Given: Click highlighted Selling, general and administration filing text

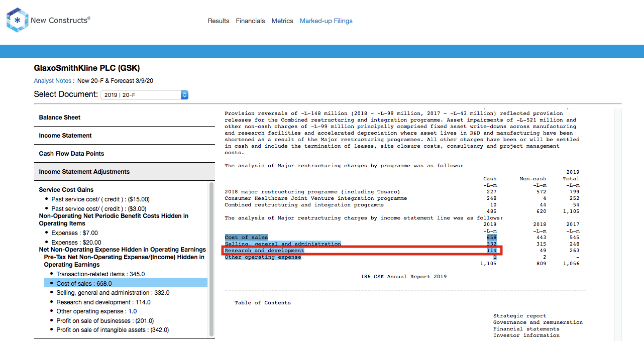Looking at the screenshot, I should click(283, 244).
